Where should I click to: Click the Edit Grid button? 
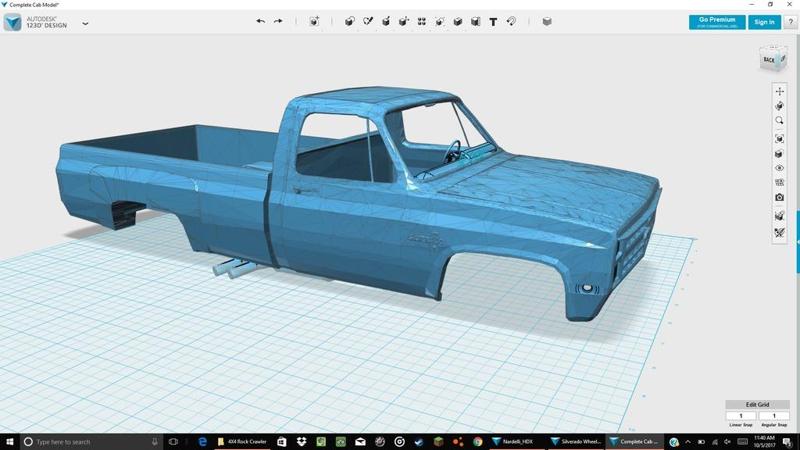click(x=757, y=404)
